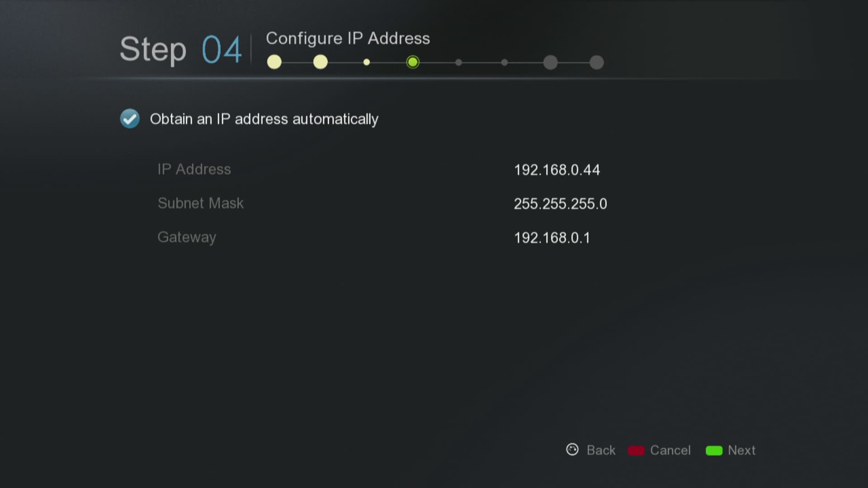Proceed with Next label

coord(742,450)
